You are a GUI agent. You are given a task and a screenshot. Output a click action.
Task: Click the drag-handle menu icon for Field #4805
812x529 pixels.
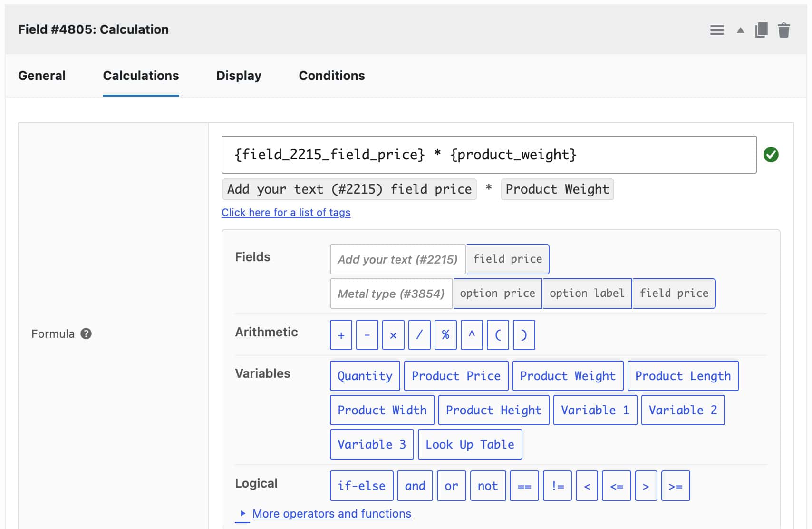(717, 30)
